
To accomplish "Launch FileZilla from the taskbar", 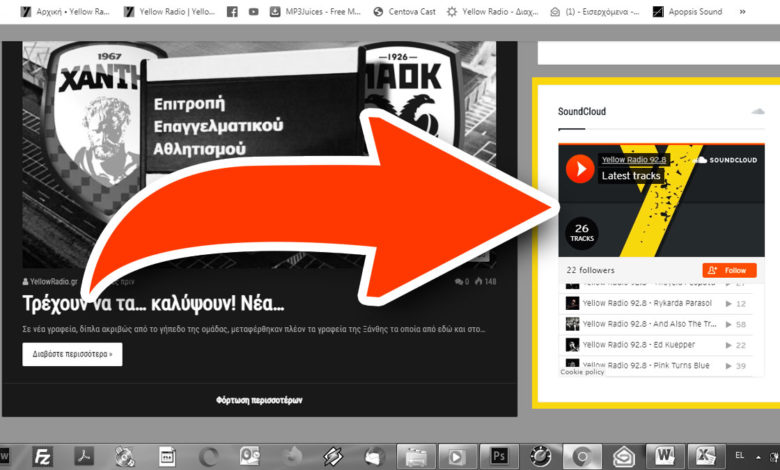I will click(43, 456).
